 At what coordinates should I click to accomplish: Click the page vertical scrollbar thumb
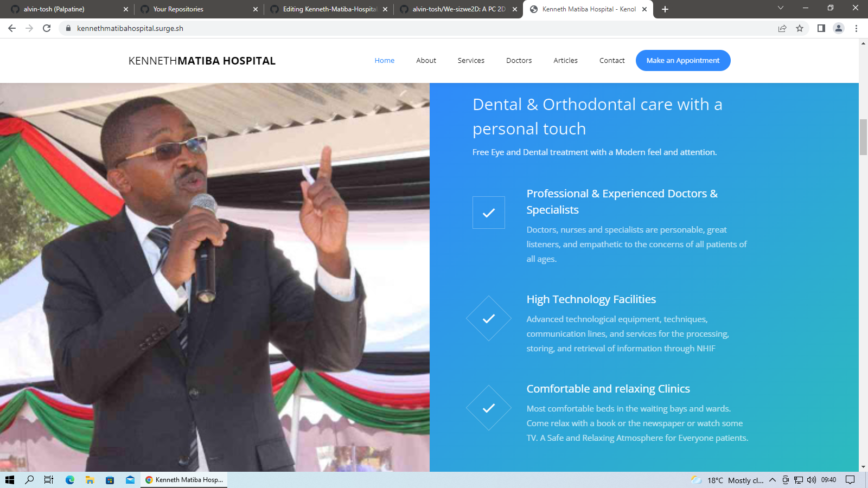863,137
